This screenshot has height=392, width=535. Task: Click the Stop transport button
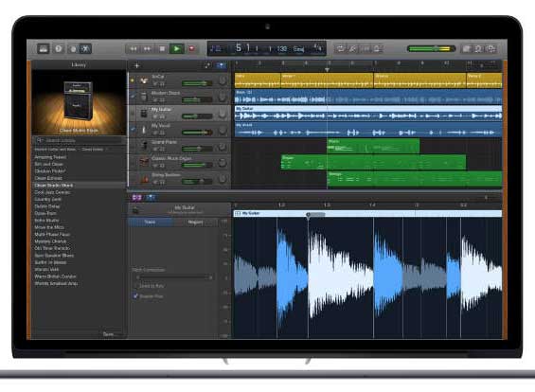pos(162,49)
